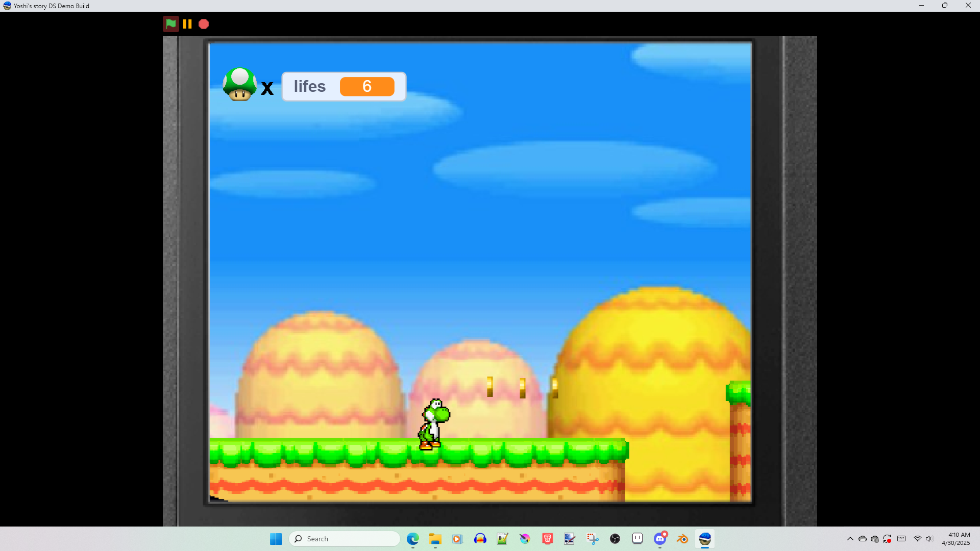Image resolution: width=980 pixels, height=551 pixels.
Task: Open the Windows Start menu
Action: point(276,539)
